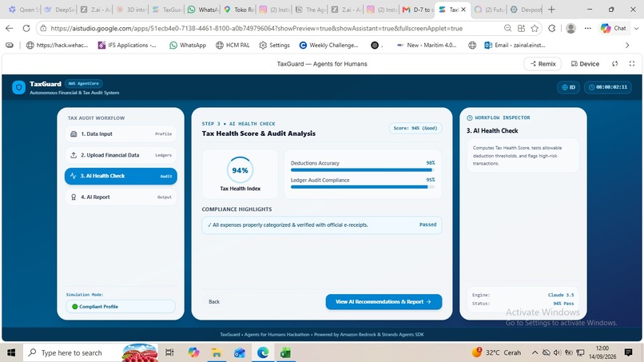Click the browser refresh icon

(26, 28)
